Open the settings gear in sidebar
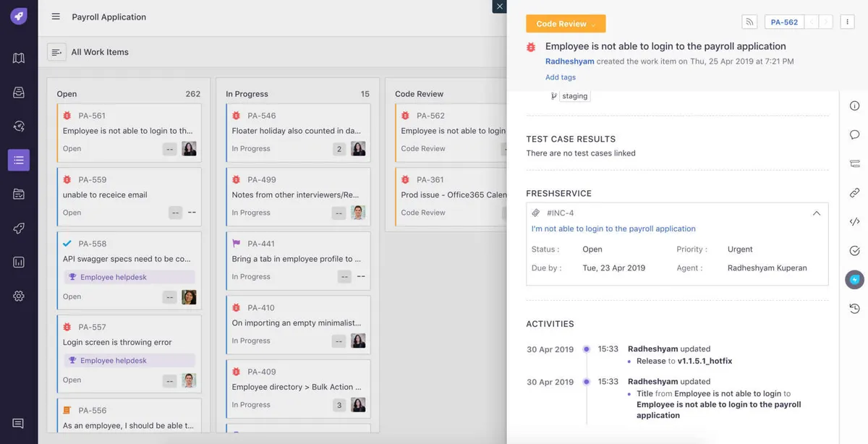 tap(19, 296)
